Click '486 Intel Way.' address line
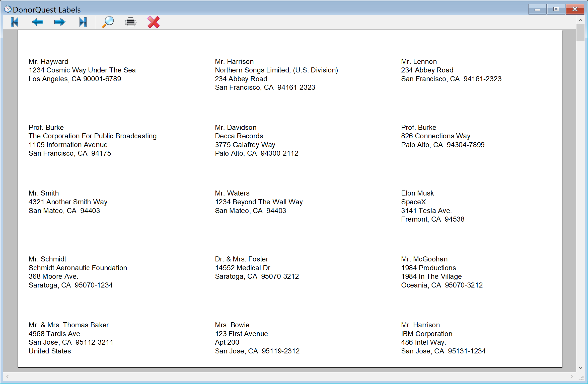This screenshot has width=588, height=384. coord(423,342)
